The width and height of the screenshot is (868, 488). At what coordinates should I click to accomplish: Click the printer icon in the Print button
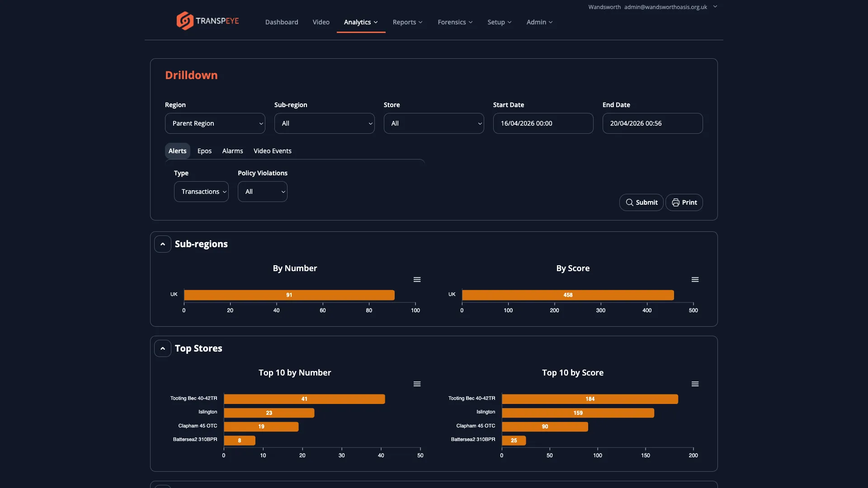675,202
